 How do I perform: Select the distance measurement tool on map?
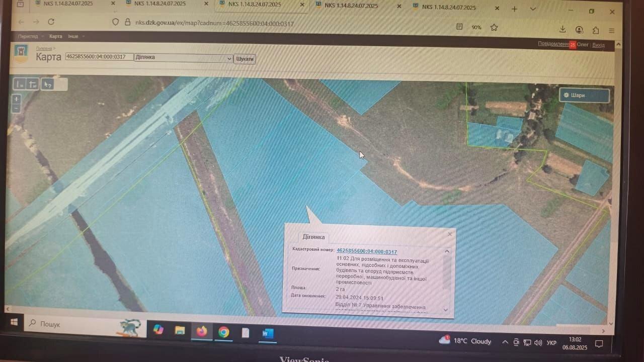click(x=20, y=84)
